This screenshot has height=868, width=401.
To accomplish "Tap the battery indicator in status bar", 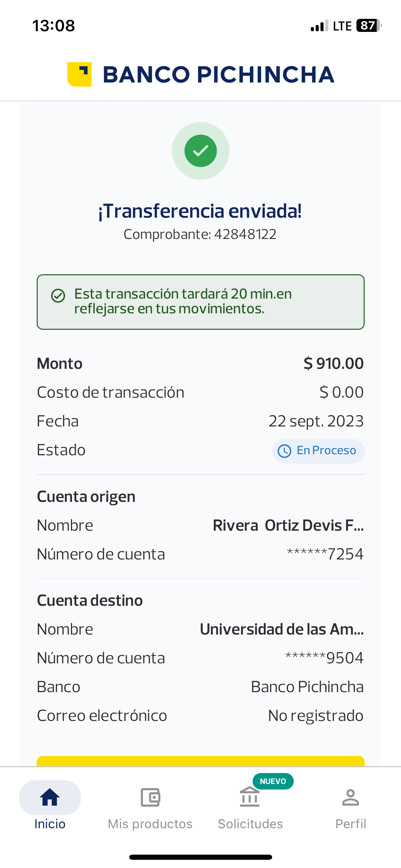I will point(368,26).
